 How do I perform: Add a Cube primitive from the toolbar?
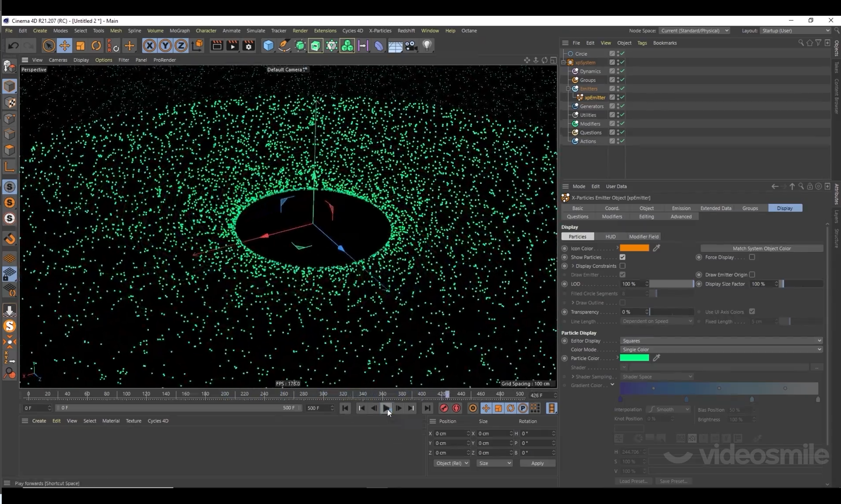pyautogui.click(x=268, y=46)
